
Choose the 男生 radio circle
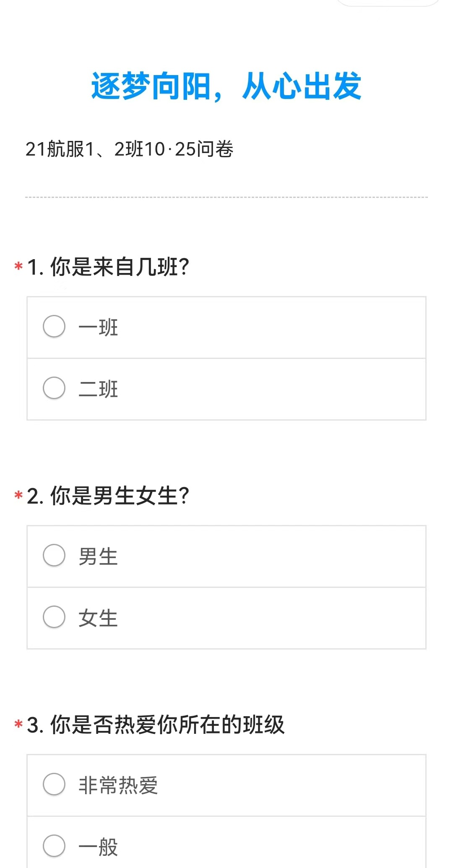(x=54, y=555)
